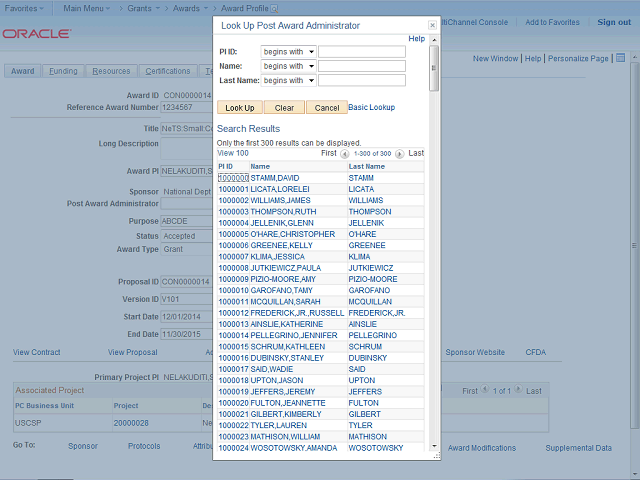Switch to the Funding tab
This screenshot has height=480, width=640.
[63, 71]
